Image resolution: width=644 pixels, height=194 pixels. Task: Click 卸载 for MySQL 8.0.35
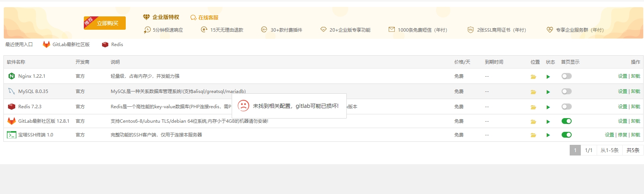pyautogui.click(x=636, y=91)
